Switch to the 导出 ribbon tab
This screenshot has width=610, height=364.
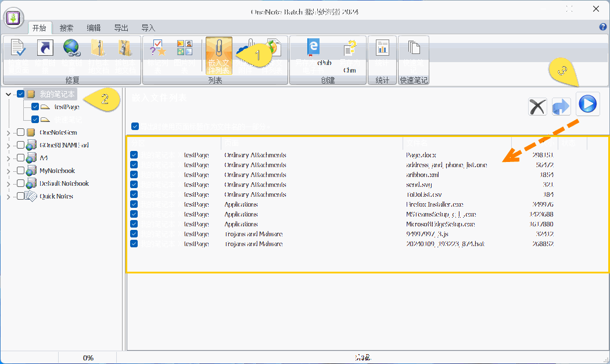click(121, 28)
